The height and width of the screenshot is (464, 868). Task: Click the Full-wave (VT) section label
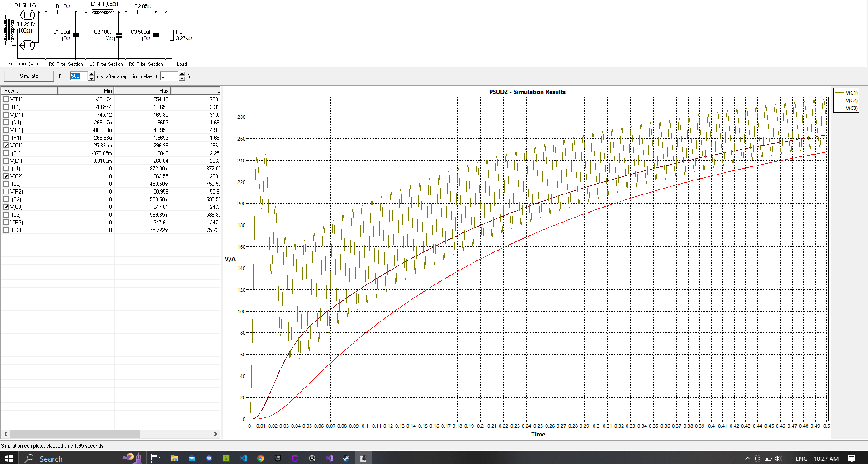[23, 64]
